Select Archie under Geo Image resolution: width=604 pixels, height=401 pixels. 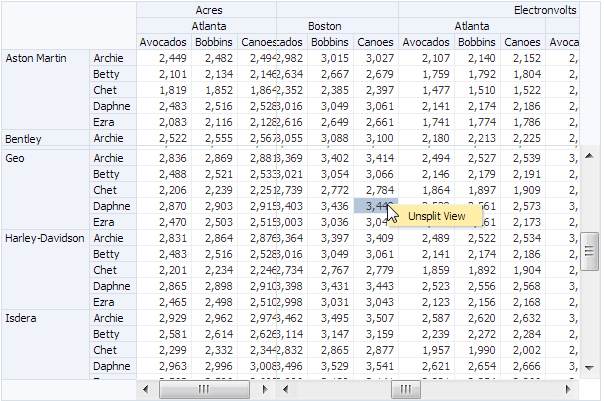[113, 158]
